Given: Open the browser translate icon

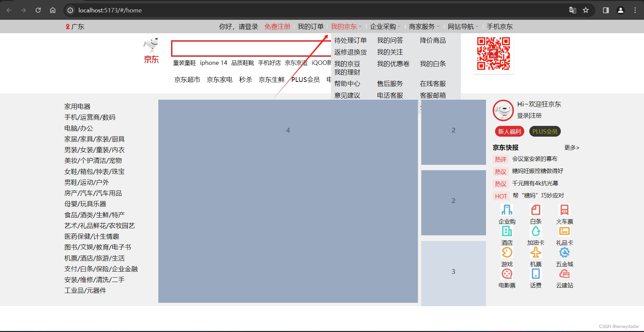Looking at the screenshot, I should (x=573, y=10).
